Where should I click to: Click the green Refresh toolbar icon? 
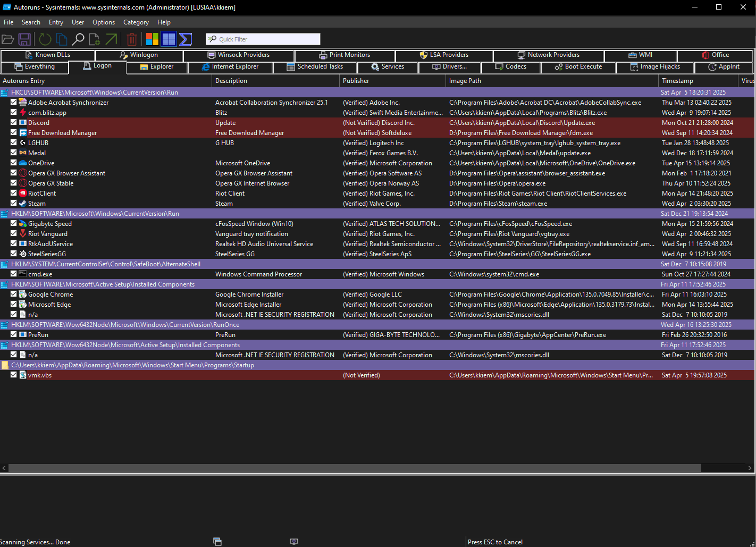[x=45, y=39]
